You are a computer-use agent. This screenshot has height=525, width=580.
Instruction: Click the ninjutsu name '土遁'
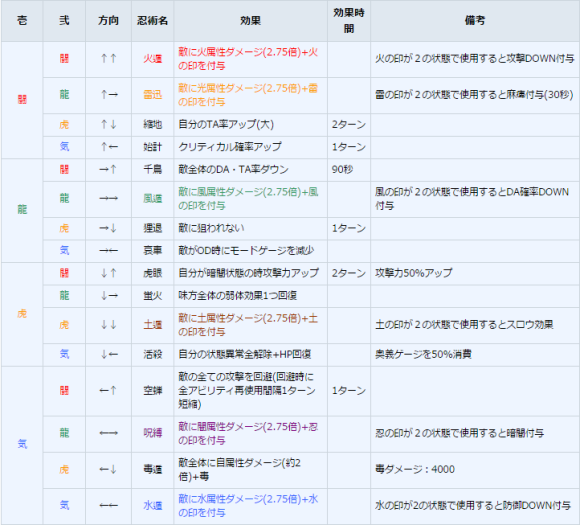152,325
